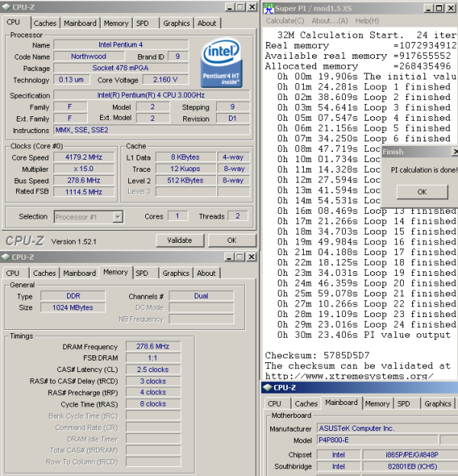Close the Memory CPU-Z window
Image resolution: width=458 pixels, height=476 pixels.
251,257
